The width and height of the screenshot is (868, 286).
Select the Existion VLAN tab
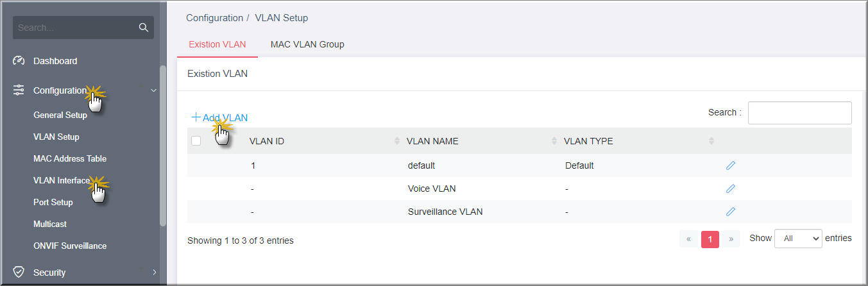pyautogui.click(x=217, y=44)
